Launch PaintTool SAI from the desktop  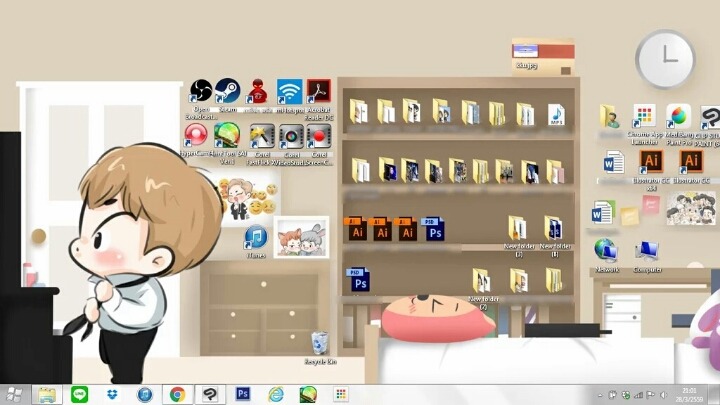pos(227,135)
